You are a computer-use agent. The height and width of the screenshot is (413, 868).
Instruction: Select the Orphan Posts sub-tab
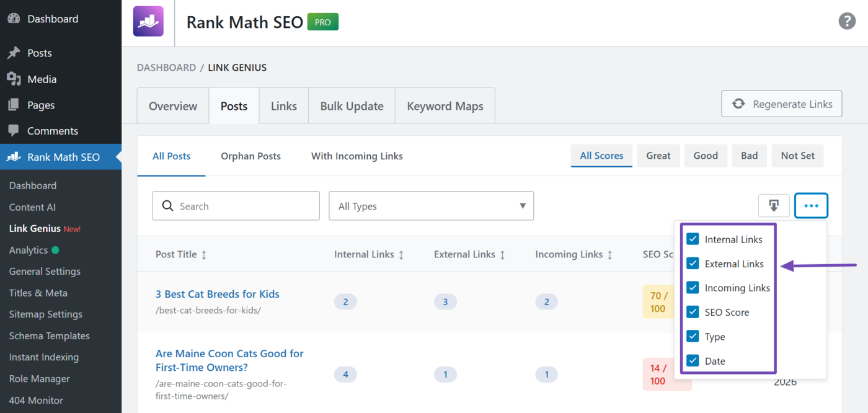click(x=250, y=156)
